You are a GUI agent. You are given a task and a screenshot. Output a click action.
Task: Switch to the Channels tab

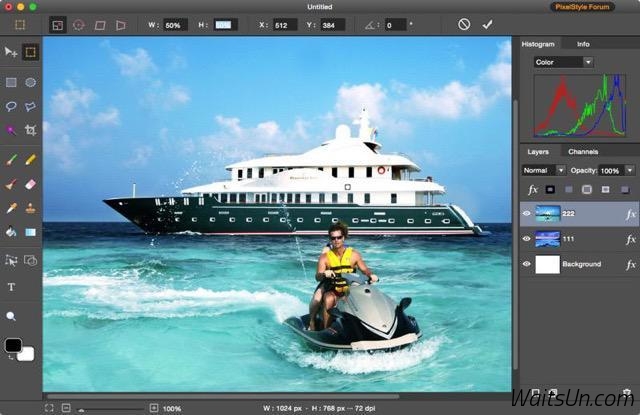[582, 152]
